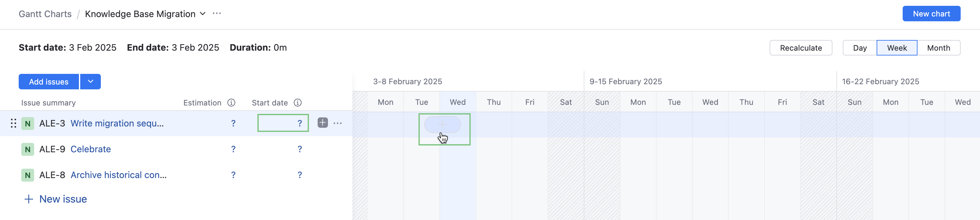Viewport: 980px width, 220px height.
Task: Switch timeline to Month view
Action: pos(938,48)
